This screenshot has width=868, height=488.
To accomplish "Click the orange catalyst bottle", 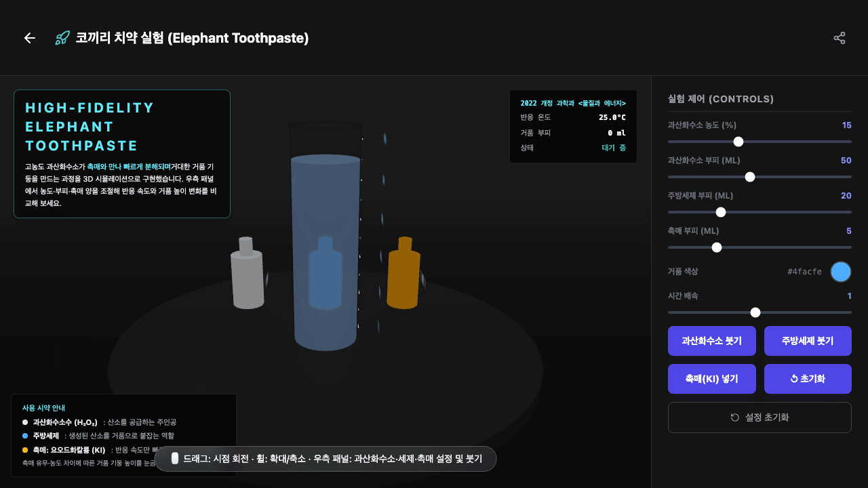I will click(x=403, y=274).
